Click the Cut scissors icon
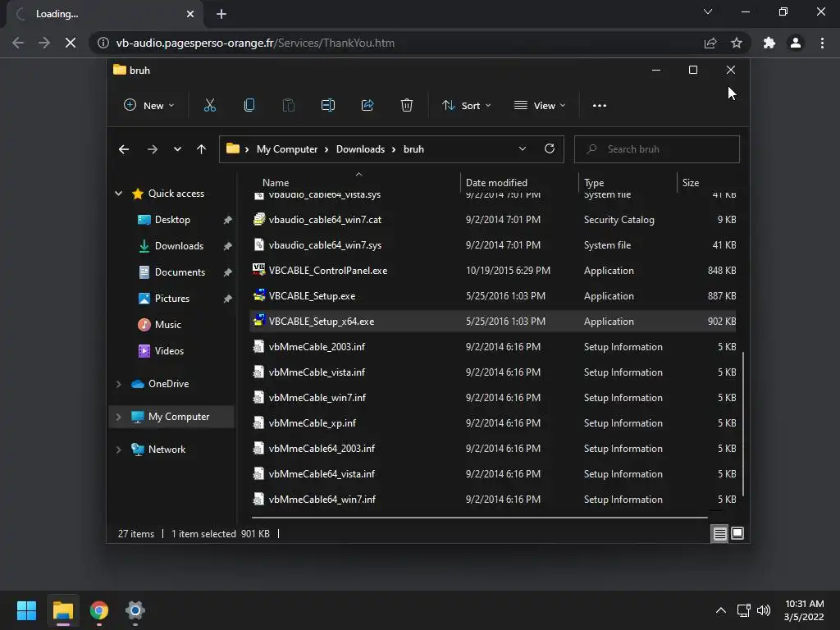The width and height of the screenshot is (840, 630). [209, 106]
